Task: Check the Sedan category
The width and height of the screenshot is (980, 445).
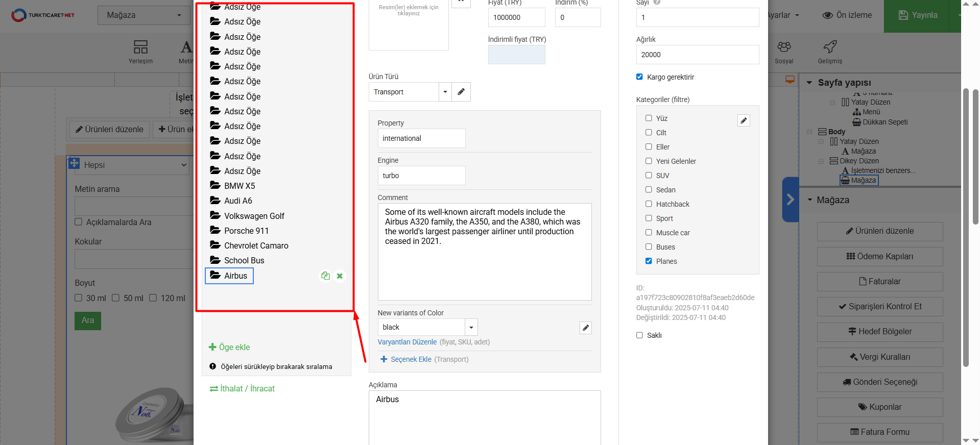Action: coord(649,189)
